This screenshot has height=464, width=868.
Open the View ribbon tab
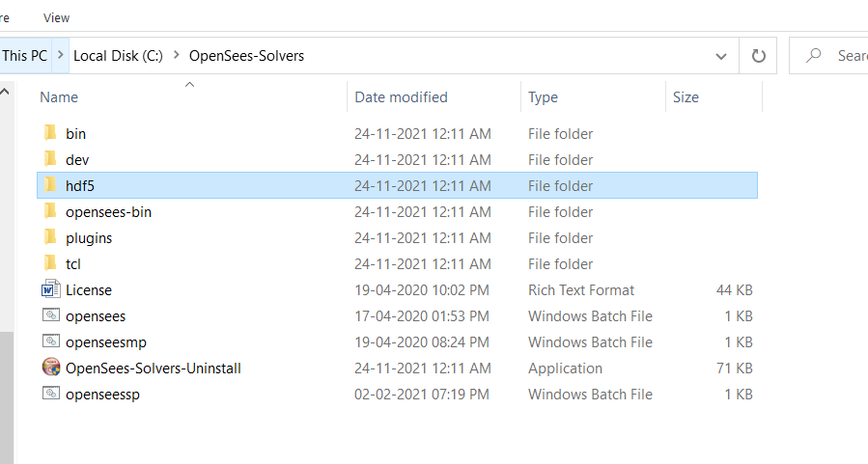click(x=56, y=17)
